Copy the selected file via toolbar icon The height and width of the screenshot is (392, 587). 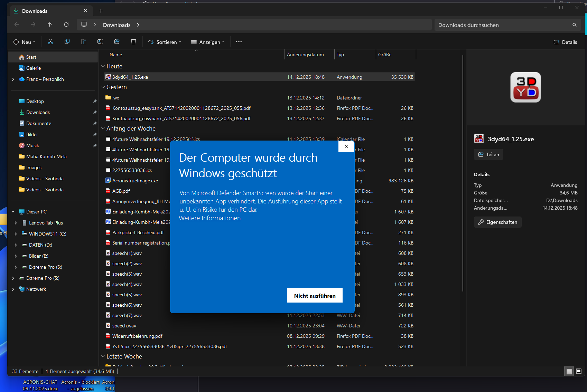point(67,41)
